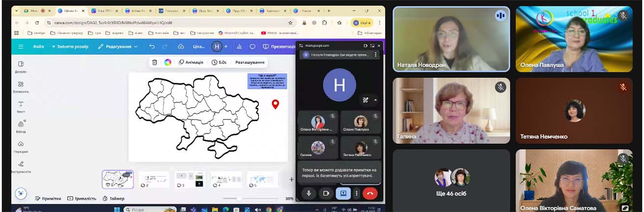
Task: Open the Файл menu
Action: pyautogui.click(x=38, y=47)
